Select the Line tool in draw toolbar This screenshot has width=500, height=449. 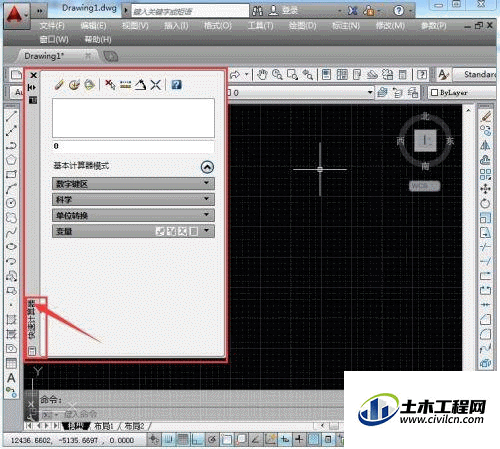[x=11, y=116]
